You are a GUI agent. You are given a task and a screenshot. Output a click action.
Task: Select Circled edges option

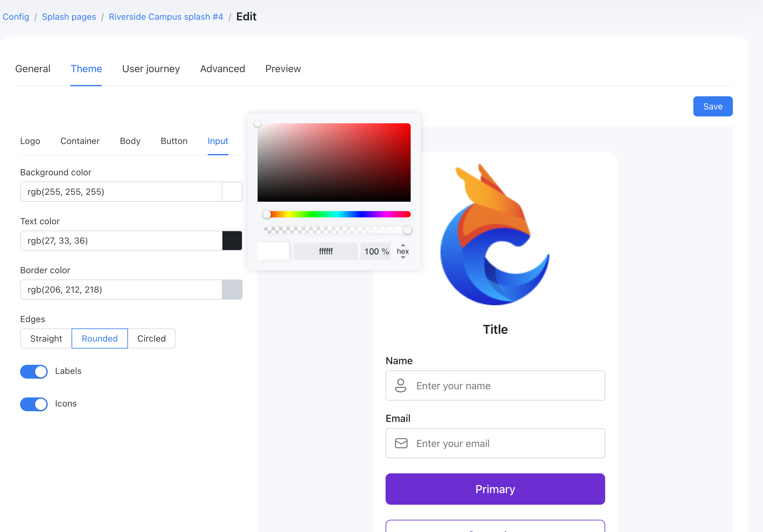[152, 338]
